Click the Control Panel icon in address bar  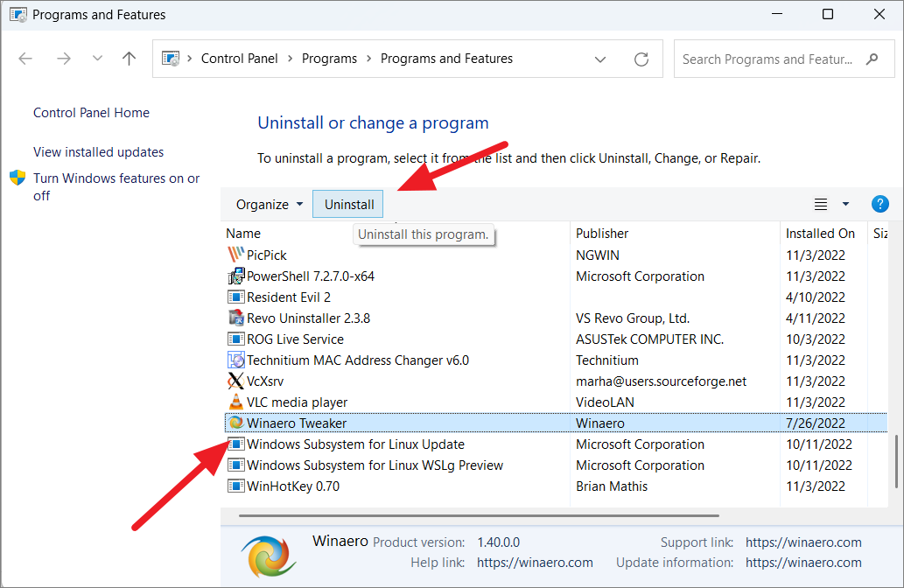171,59
